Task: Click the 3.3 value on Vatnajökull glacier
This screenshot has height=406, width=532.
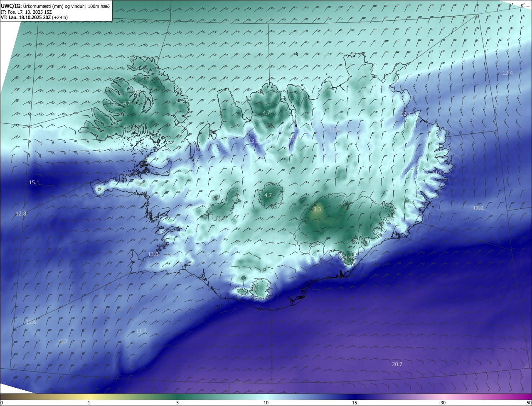Action: [317, 210]
